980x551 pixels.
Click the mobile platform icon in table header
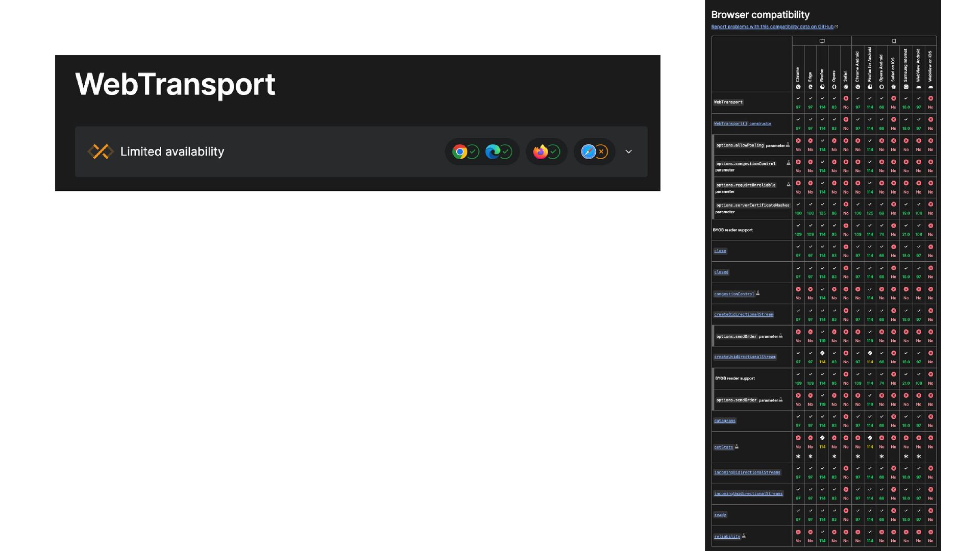click(894, 41)
